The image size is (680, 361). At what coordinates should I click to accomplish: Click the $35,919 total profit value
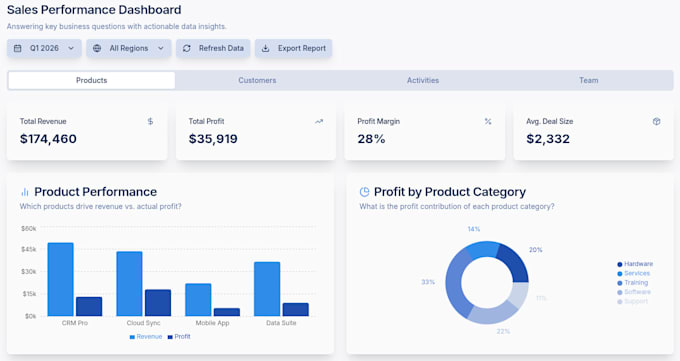[213, 139]
